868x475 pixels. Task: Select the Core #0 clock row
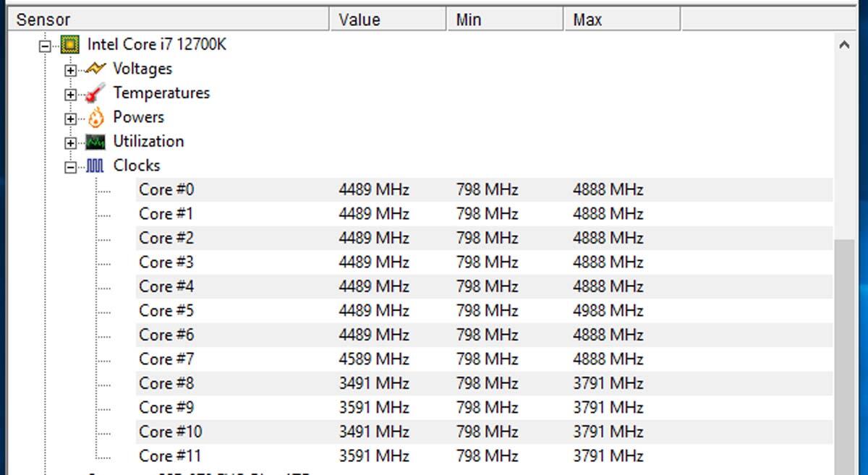(484, 189)
